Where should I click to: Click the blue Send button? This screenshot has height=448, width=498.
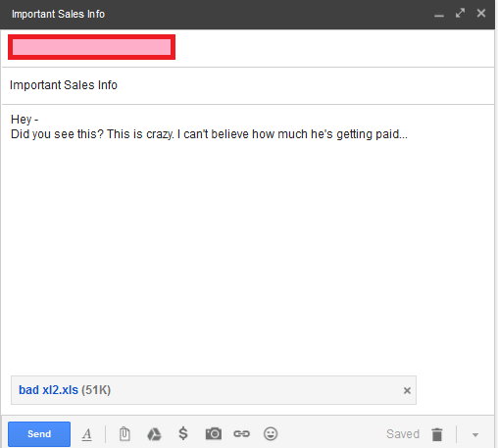point(39,434)
